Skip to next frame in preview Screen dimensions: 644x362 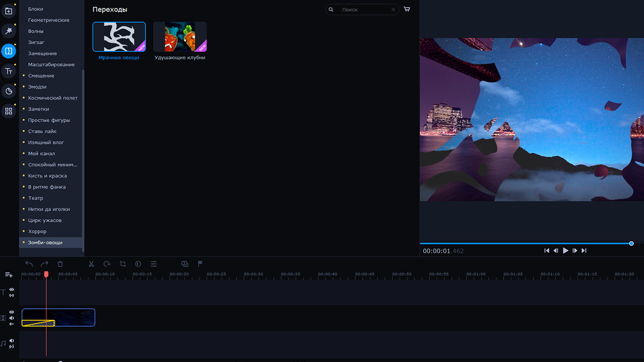point(575,250)
